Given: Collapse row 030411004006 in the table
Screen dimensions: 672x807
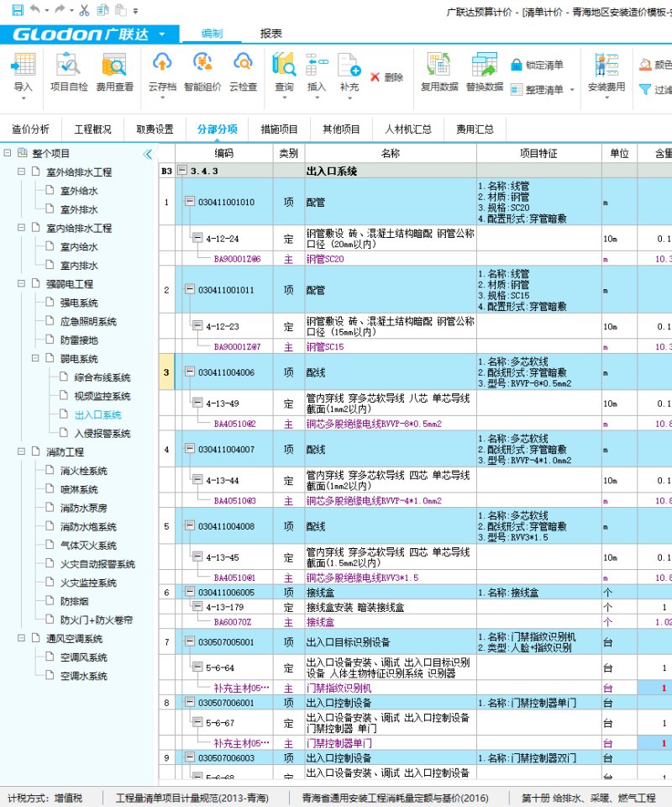Looking at the screenshot, I should [x=190, y=372].
